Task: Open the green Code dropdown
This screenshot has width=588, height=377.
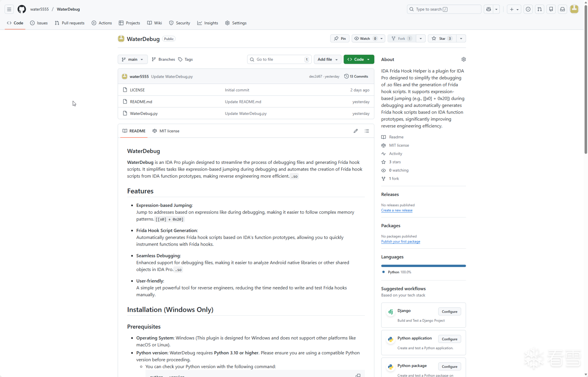Action: pos(359,59)
